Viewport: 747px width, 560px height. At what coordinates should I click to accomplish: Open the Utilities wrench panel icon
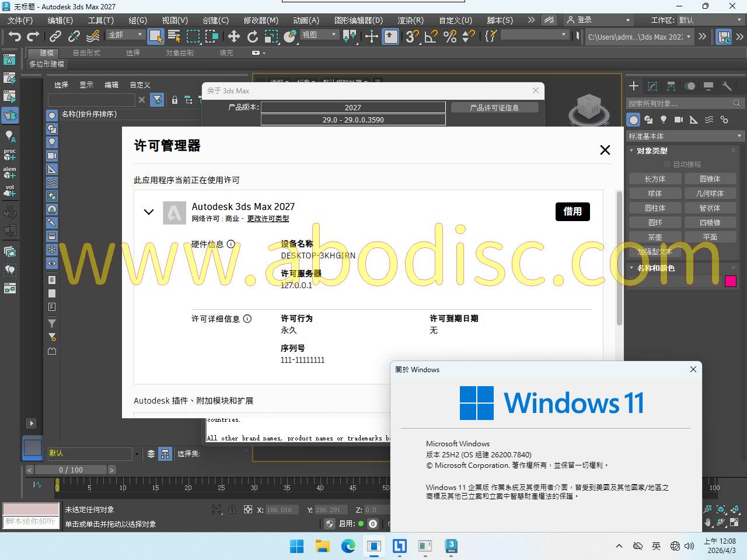[x=727, y=86]
